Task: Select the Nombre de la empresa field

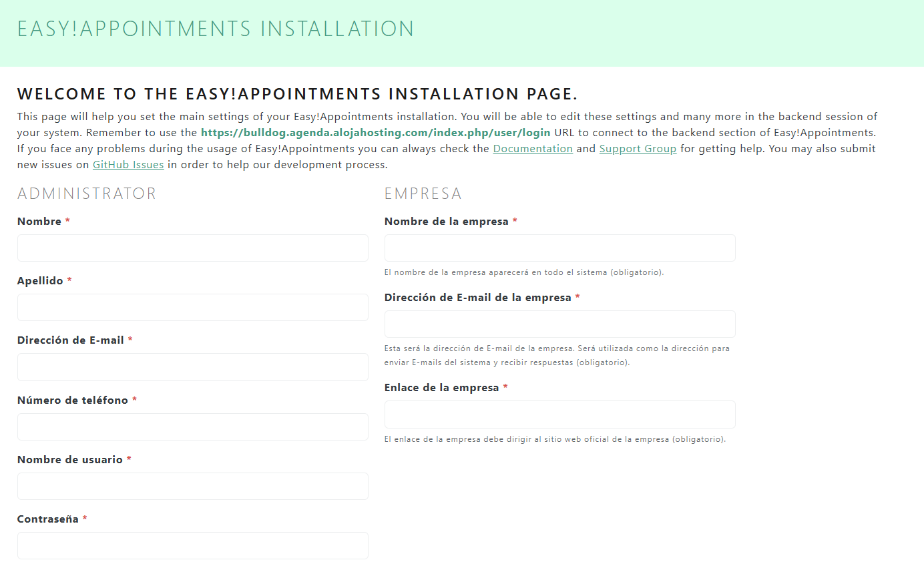Action: 559,248
